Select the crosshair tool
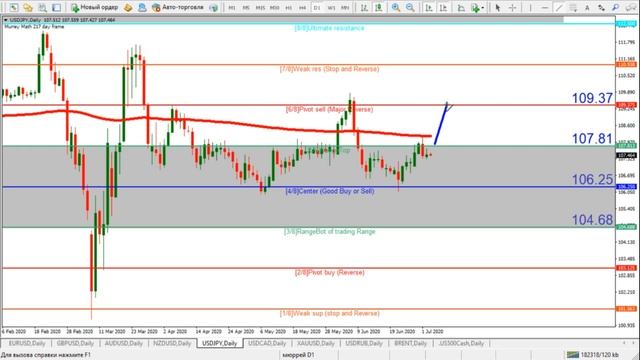Screen dimensions: 640x360 point(512,7)
